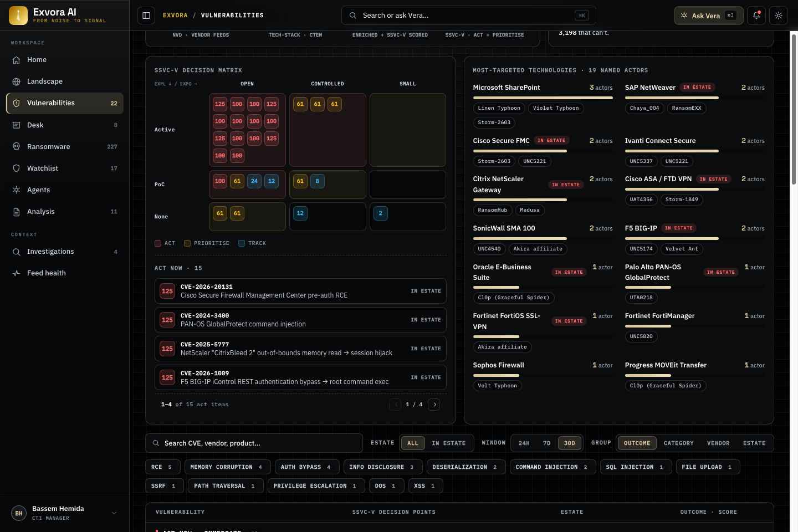798x532 pixels.
Task: Select the IN ESTATE filter option
Action: pos(449,443)
